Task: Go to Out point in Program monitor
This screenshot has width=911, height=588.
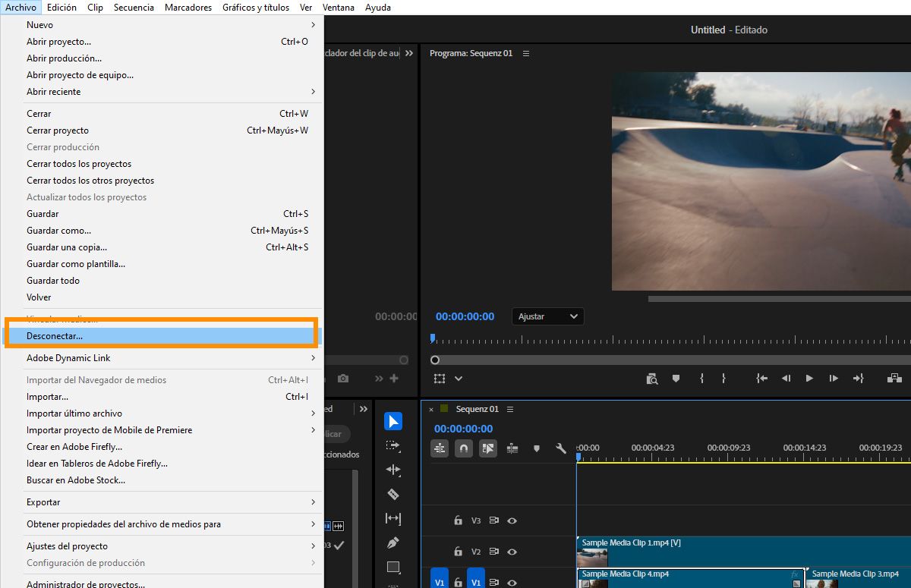Action: (x=859, y=378)
